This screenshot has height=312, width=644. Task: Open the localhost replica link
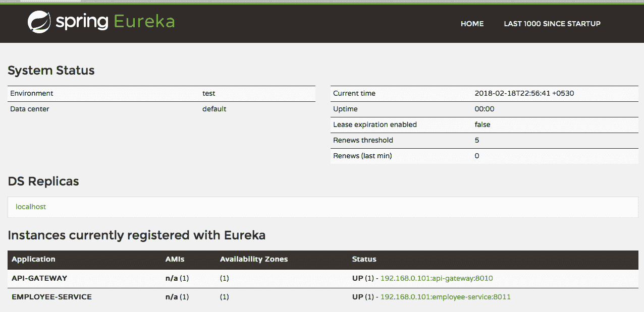[31, 207]
